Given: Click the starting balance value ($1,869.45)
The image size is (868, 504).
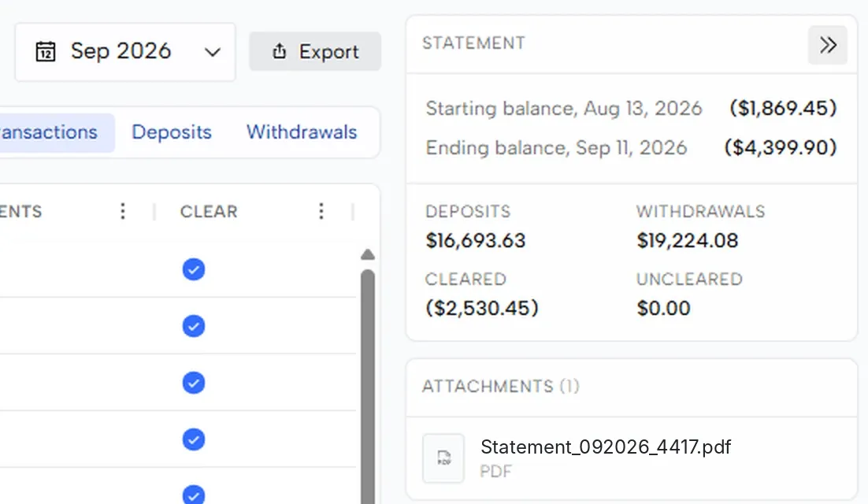Looking at the screenshot, I should (x=783, y=108).
